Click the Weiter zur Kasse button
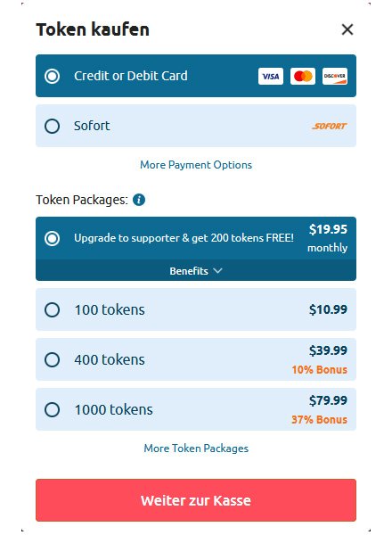Screen dimensions: 392x535 click(x=196, y=500)
